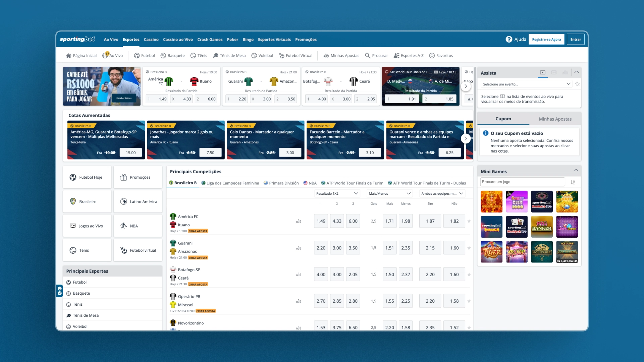Click the Futebol Virtual icon in top bar
Screen dimensions: 644x362
pos(281,55)
